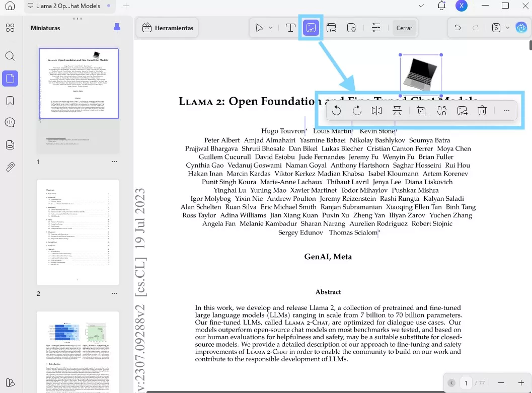Open the tab list chevron in title bar
532x393 pixels.
point(421,6)
